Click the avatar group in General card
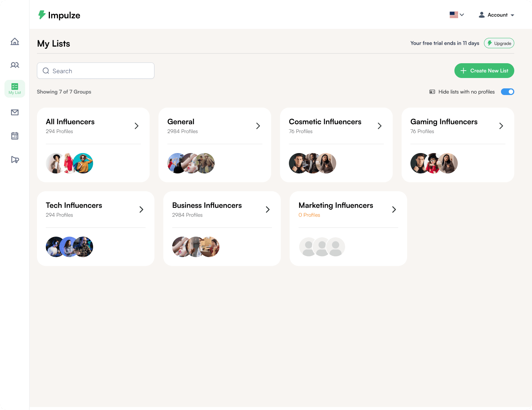Viewport: 532px width, 410px height. (191, 163)
